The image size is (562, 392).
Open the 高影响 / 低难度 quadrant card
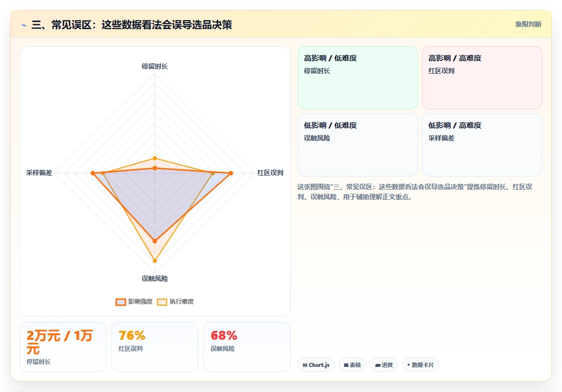tap(358, 78)
